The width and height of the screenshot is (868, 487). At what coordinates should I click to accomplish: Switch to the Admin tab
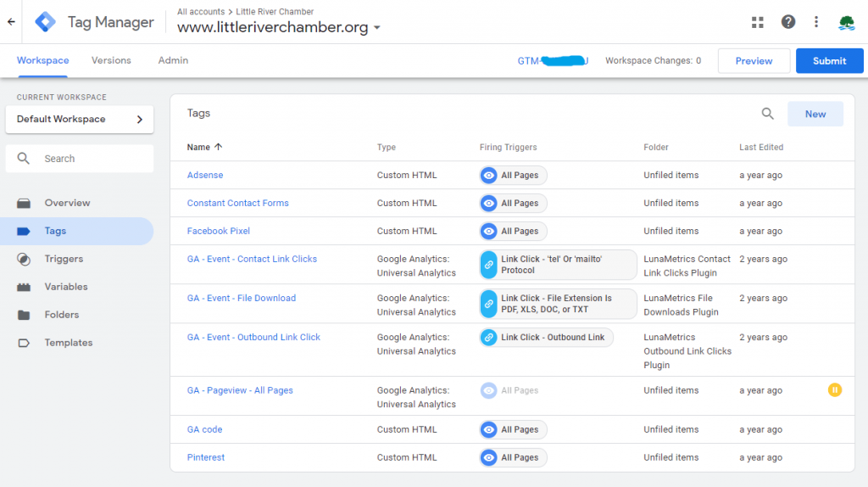tap(173, 60)
